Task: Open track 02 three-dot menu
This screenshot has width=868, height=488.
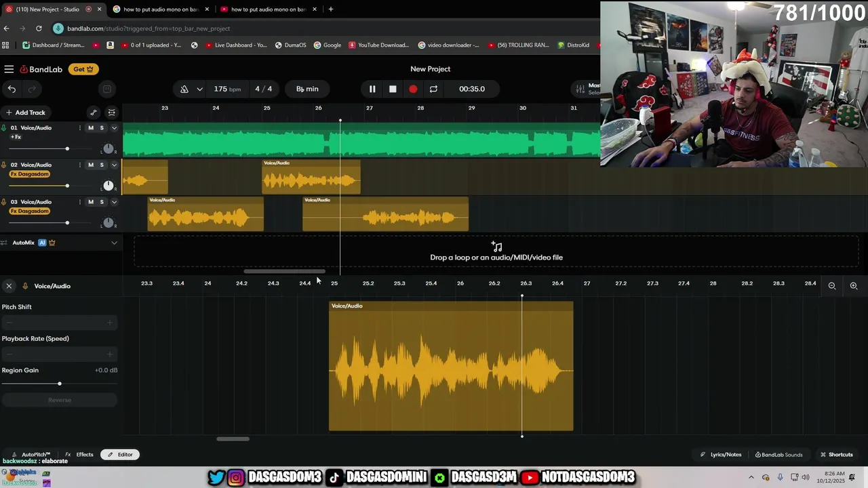Action: (80, 165)
